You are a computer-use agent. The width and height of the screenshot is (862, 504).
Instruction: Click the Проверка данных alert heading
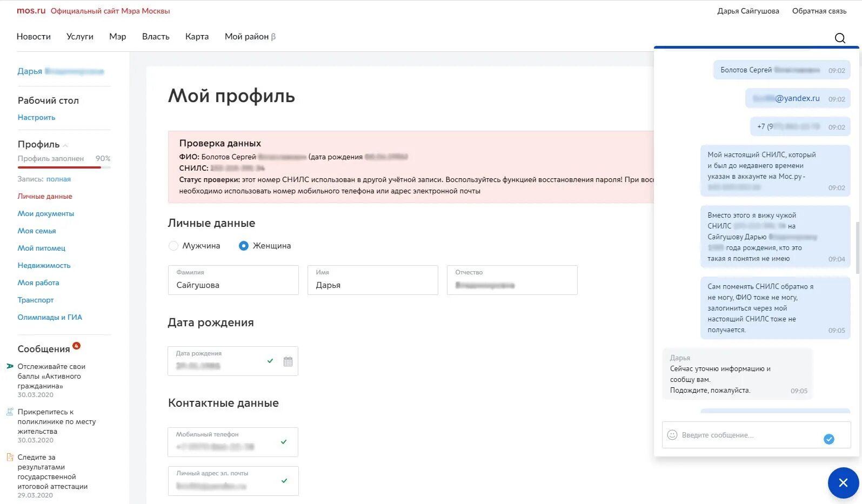pyautogui.click(x=220, y=143)
